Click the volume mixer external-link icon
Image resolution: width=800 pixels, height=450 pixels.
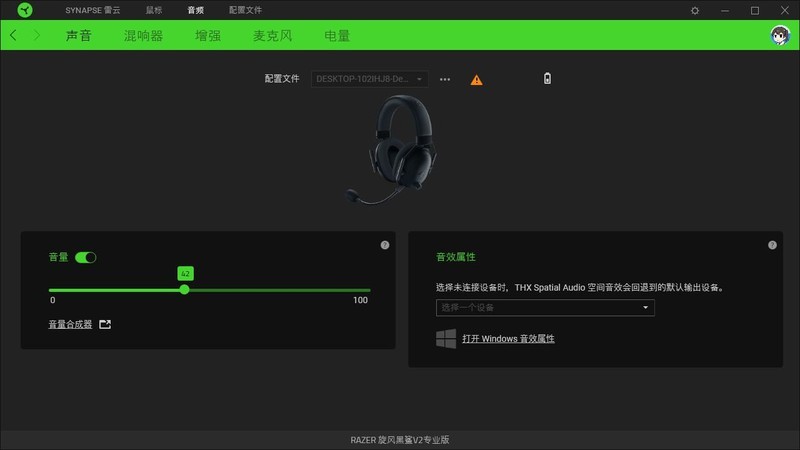point(105,324)
